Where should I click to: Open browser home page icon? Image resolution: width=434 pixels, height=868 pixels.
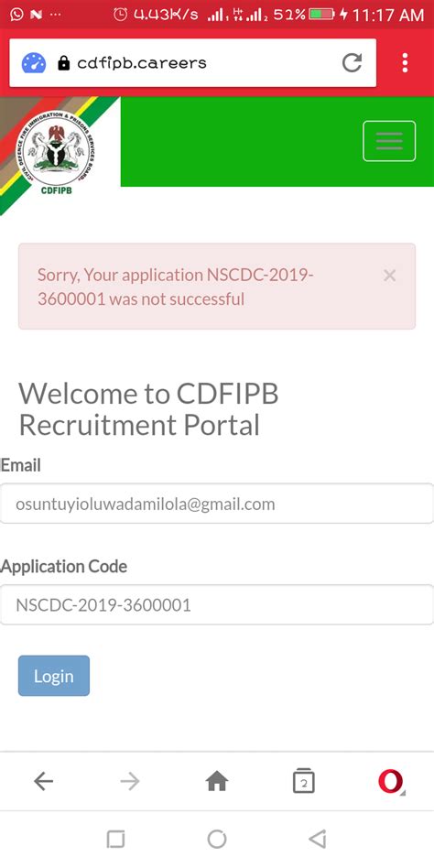[217, 781]
